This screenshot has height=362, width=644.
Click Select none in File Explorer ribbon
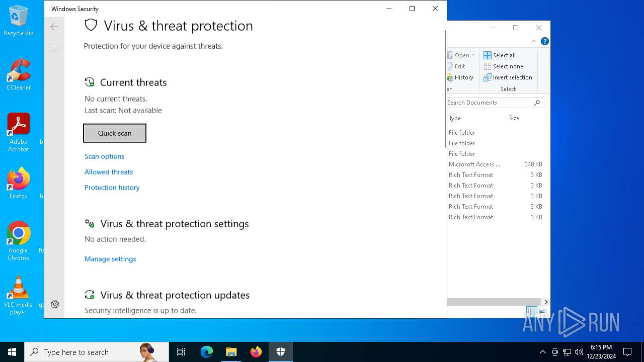tap(503, 66)
